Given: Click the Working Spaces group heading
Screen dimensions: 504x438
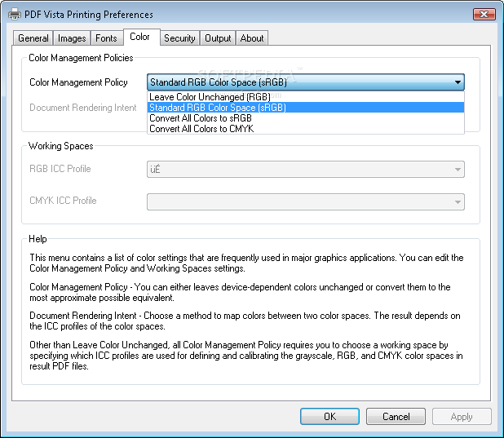Looking at the screenshot, I should tap(60, 146).
